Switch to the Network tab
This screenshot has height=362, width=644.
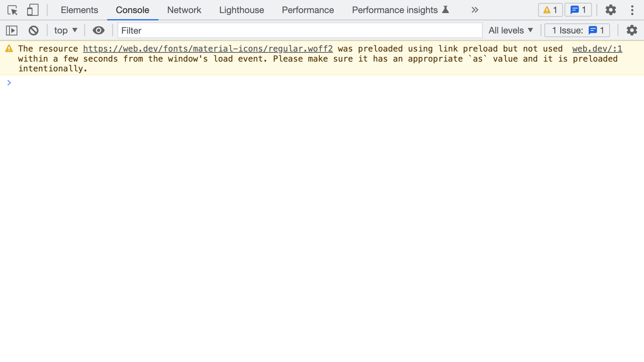click(x=184, y=10)
